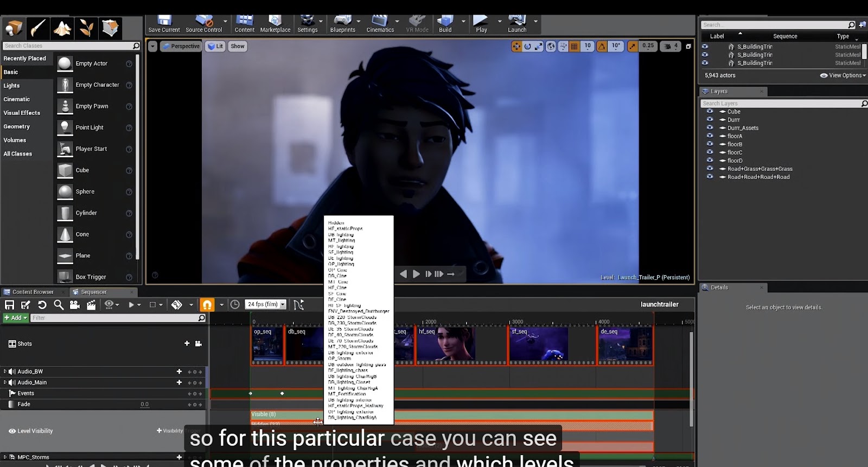Screen dimensions: 868x467
Task: Toggle visibility of Cube layer
Action: (x=710, y=111)
